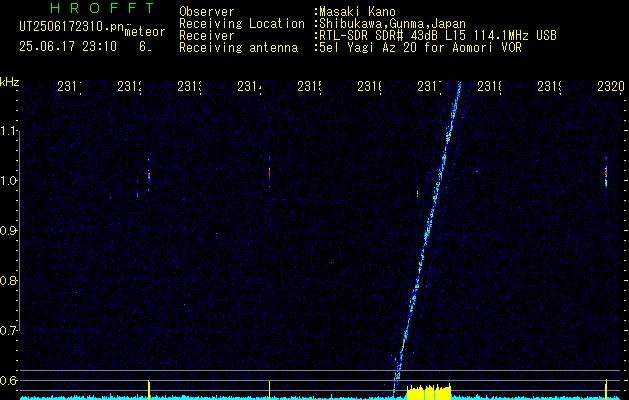629x400 pixels.
Task: Click the kHz axis unit label
Action: (9, 83)
